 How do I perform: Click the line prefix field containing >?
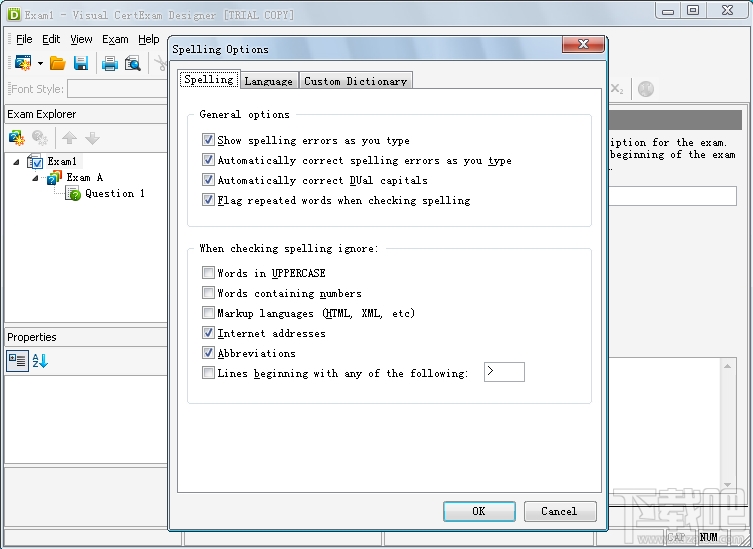(x=504, y=372)
